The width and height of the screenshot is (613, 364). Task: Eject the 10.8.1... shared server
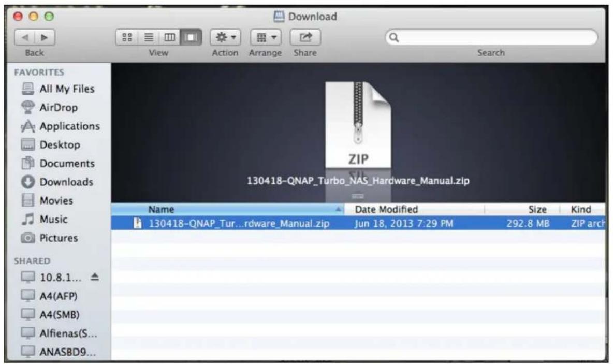tap(95, 277)
